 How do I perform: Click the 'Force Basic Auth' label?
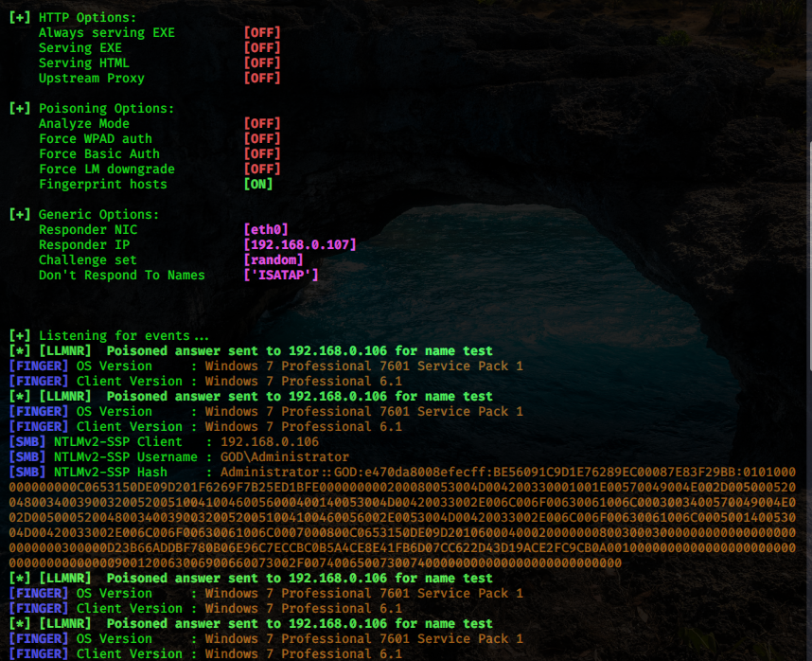click(99, 153)
